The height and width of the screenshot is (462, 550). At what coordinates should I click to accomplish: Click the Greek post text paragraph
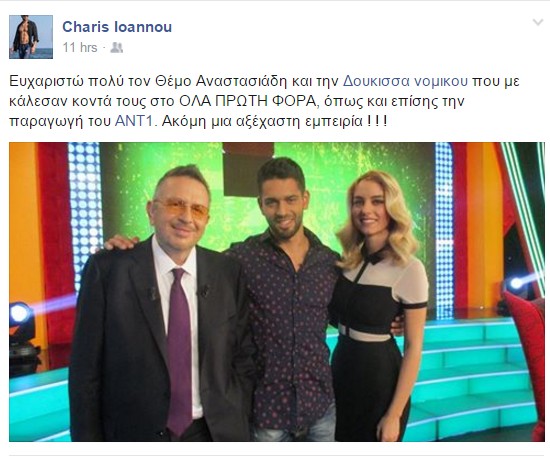(264, 101)
